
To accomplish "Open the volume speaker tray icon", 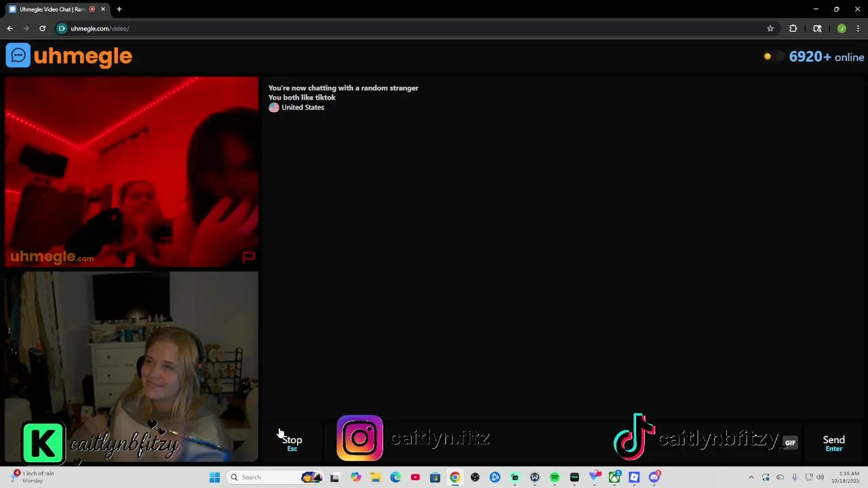I will tap(820, 477).
